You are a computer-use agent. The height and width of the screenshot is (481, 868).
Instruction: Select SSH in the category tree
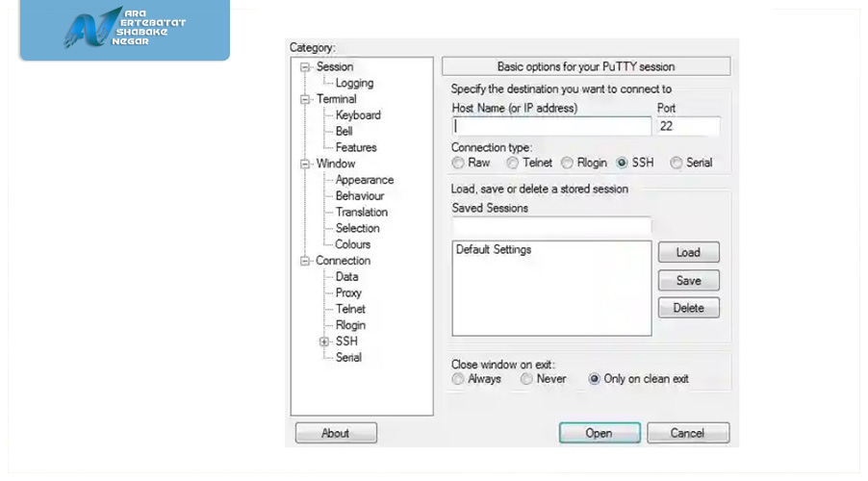[x=346, y=341]
